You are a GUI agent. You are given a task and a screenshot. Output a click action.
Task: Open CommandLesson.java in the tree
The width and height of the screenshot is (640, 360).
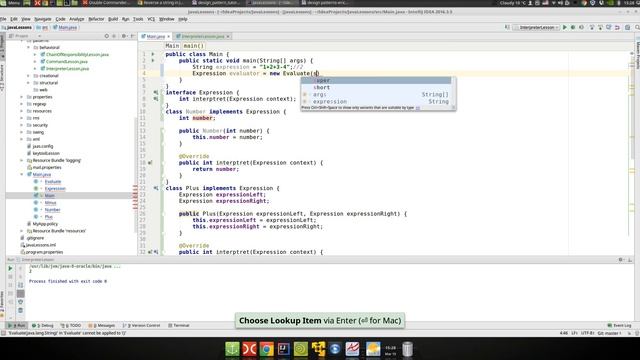(67, 61)
